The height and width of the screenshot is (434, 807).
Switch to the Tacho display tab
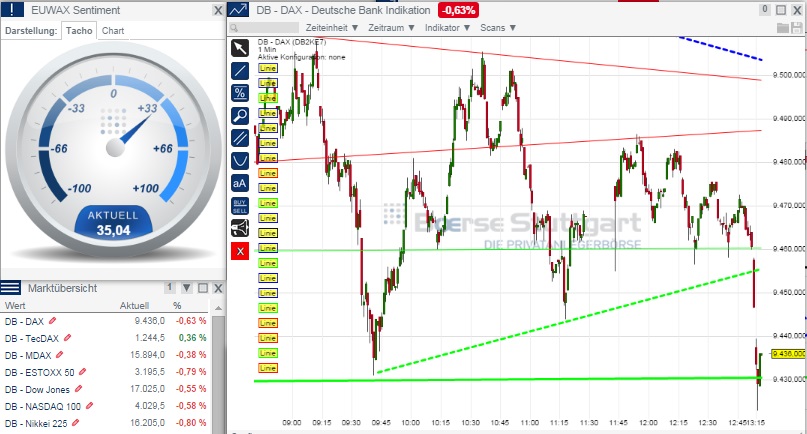[x=79, y=30]
